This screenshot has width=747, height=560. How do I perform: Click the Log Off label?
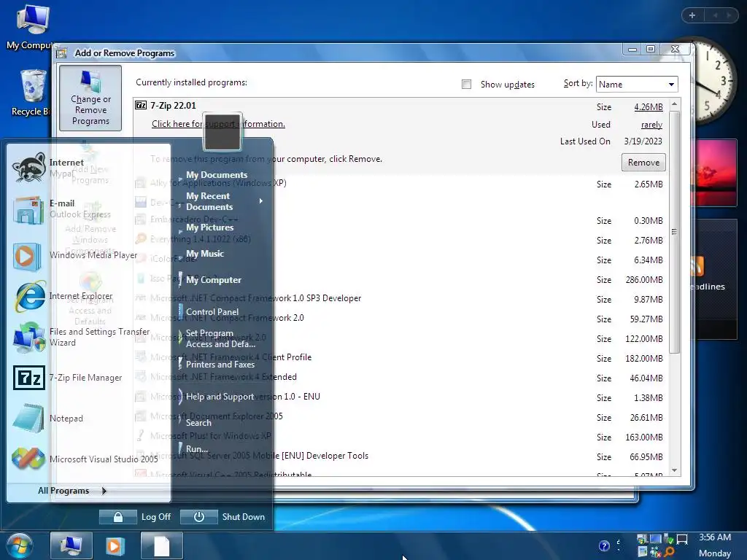[156, 517]
